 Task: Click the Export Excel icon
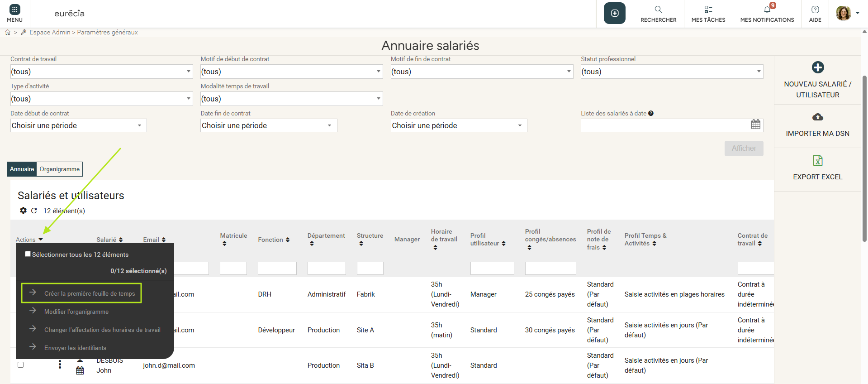click(817, 161)
